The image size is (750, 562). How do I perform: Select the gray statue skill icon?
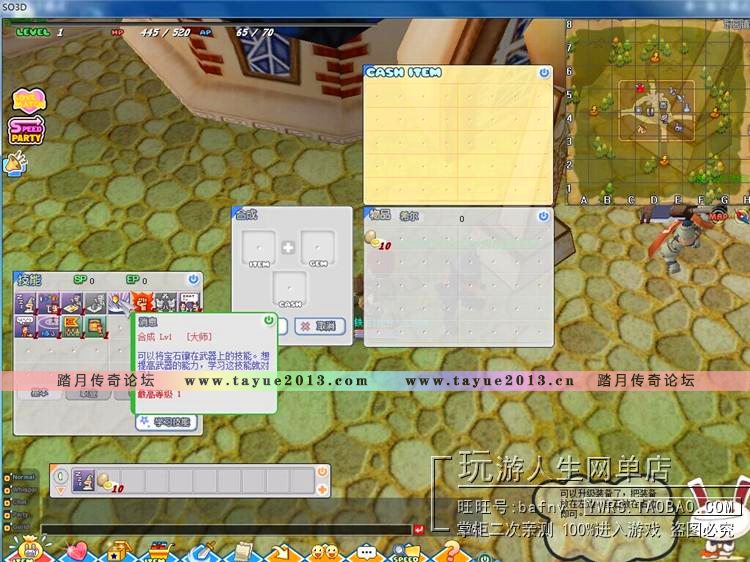pos(96,303)
